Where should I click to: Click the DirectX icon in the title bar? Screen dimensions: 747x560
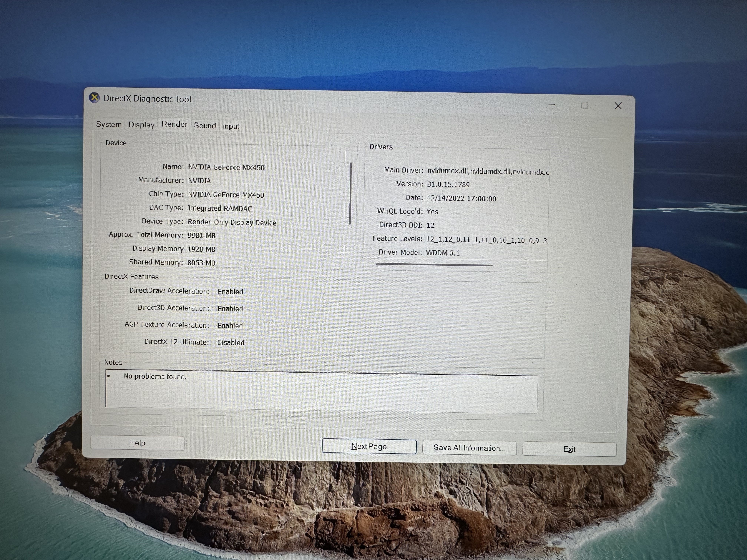[x=94, y=98]
